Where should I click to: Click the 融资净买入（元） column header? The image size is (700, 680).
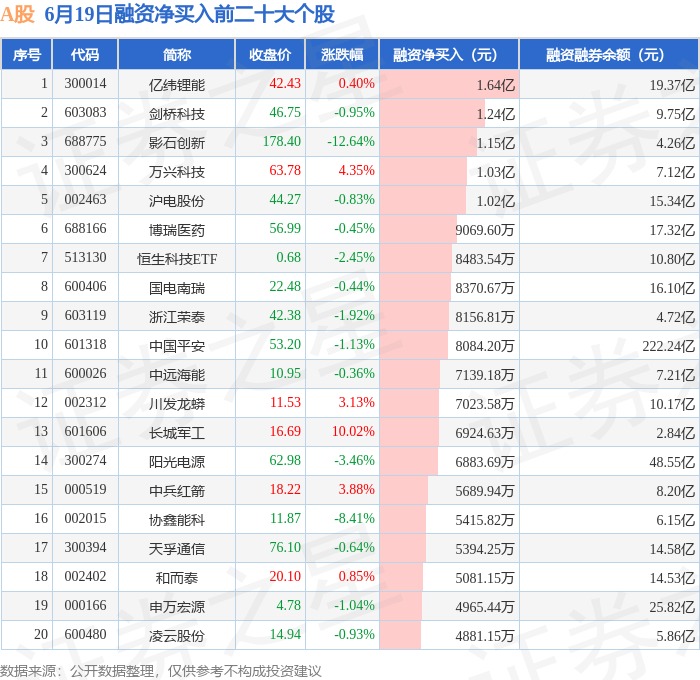tap(449, 55)
